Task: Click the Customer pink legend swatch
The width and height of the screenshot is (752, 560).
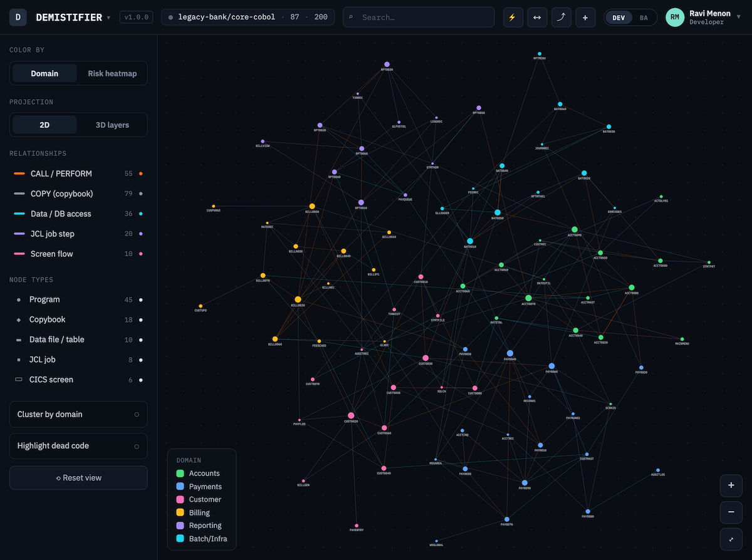Action: (180, 499)
